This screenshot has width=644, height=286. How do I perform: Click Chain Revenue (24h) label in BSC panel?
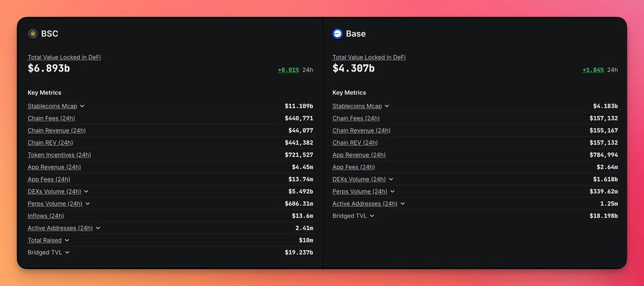tap(57, 130)
